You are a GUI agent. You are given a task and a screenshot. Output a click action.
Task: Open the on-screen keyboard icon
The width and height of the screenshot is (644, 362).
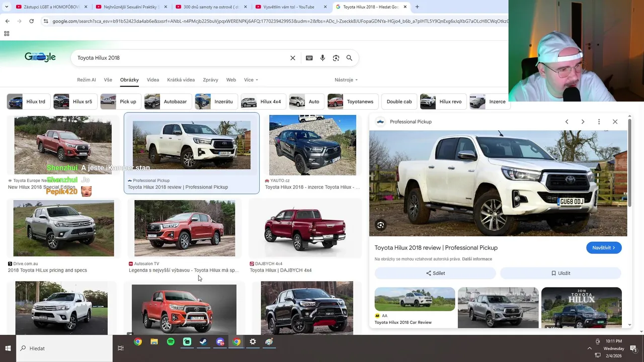click(x=309, y=58)
